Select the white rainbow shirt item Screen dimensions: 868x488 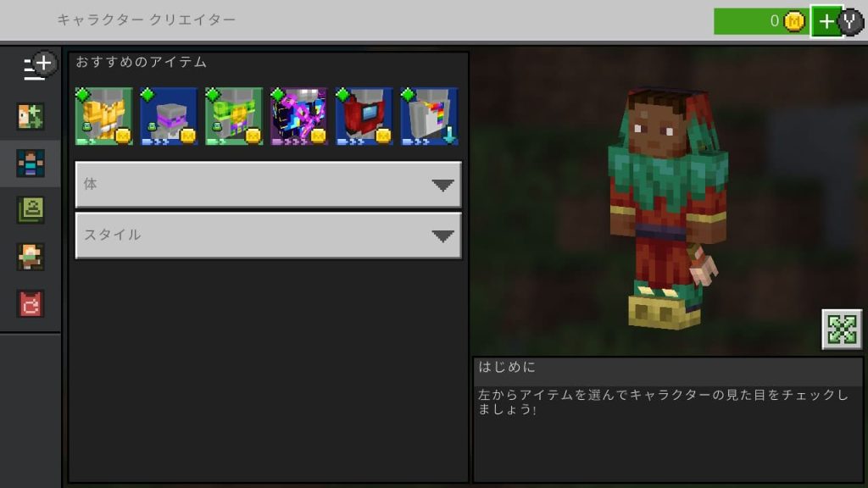pyautogui.click(x=429, y=116)
